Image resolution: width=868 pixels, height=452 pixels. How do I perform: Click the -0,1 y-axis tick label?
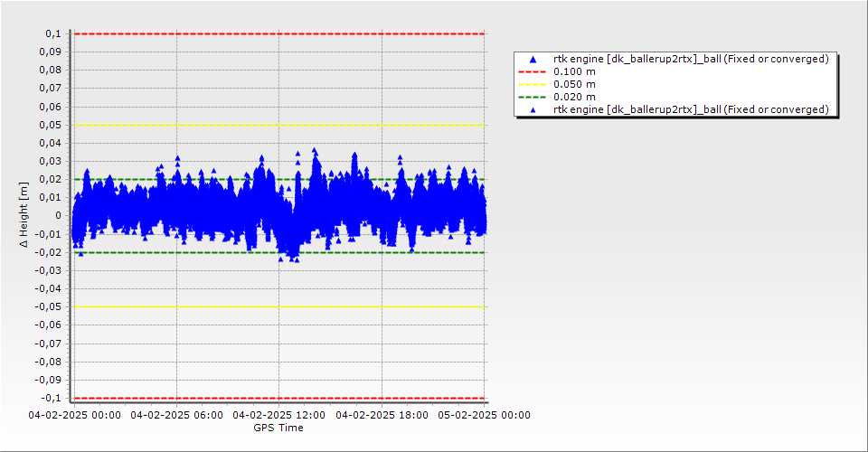51,398
